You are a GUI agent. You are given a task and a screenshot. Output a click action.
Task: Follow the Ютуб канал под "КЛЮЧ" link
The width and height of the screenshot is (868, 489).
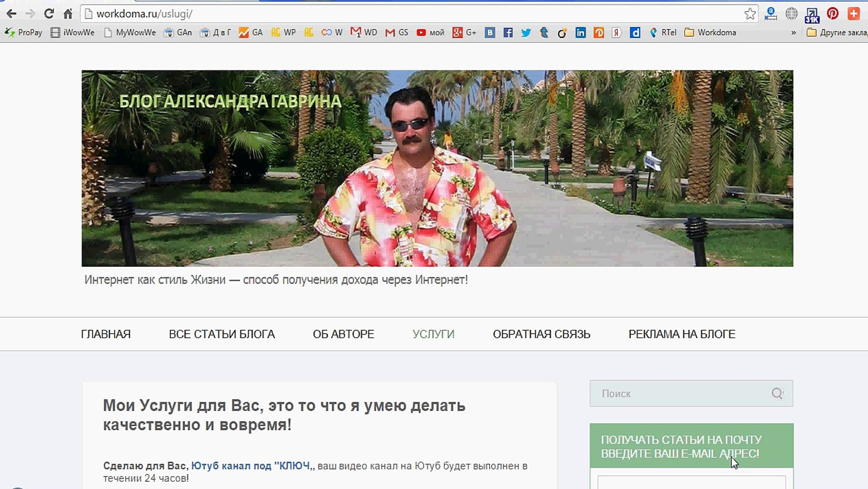pyautogui.click(x=252, y=466)
